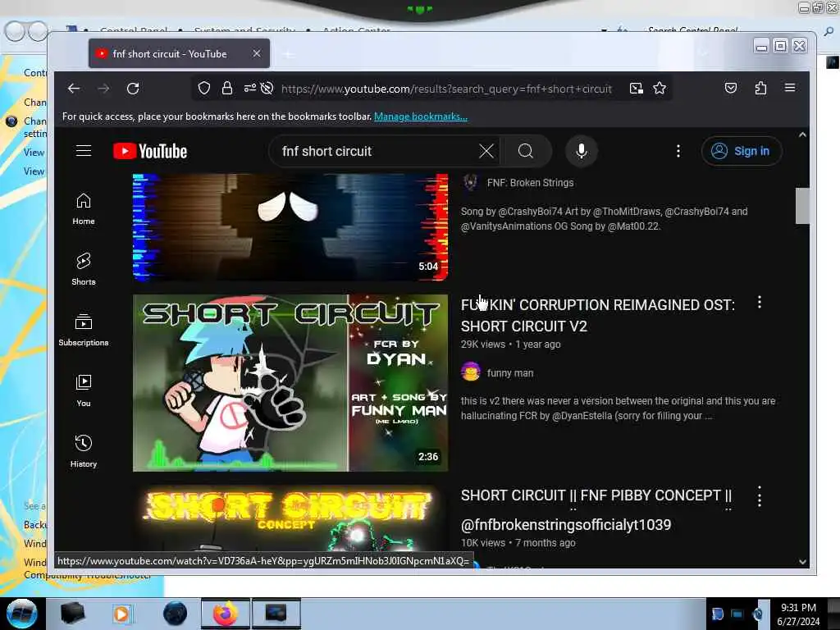Screen dimensions: 840x630
Task: Open the Firefox hamburger application menu
Action: [x=790, y=88]
